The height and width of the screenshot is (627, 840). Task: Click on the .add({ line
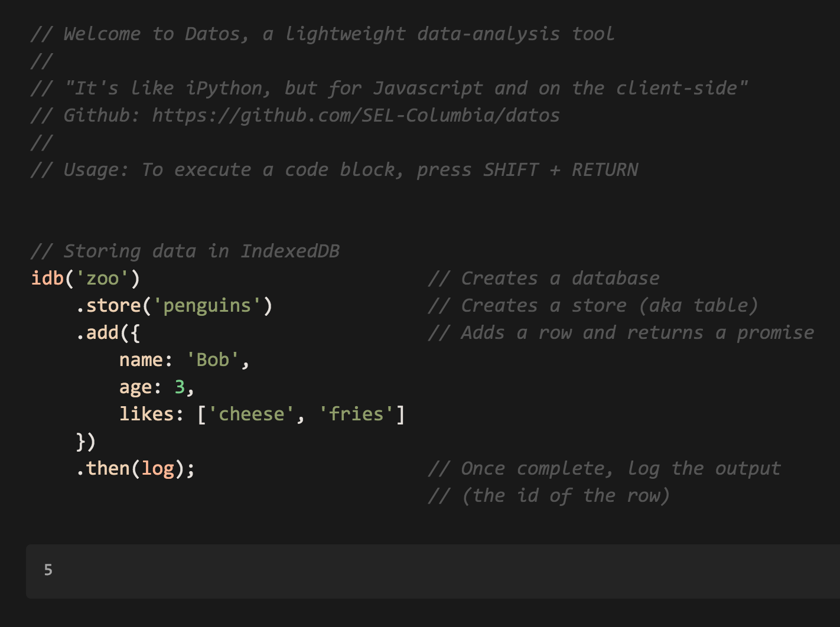[x=108, y=332]
